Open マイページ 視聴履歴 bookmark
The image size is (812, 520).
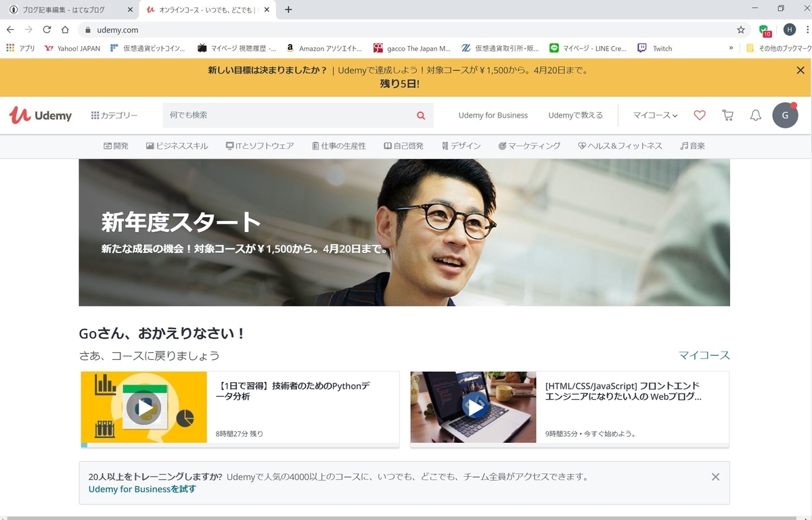coord(237,48)
